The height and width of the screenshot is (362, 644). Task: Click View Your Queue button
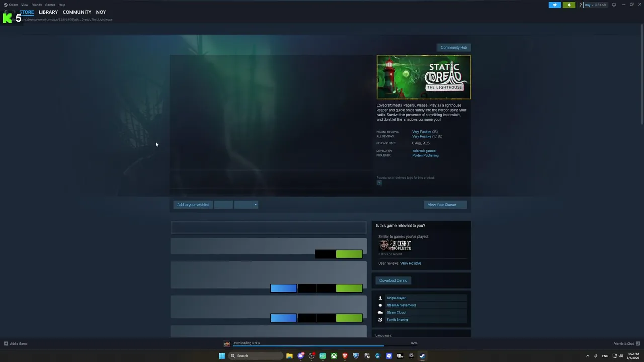click(x=445, y=205)
